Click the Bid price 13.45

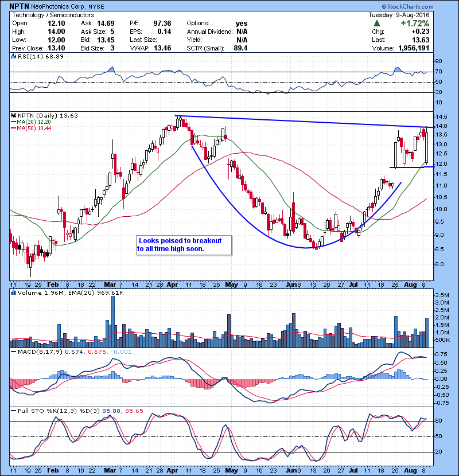click(106, 40)
